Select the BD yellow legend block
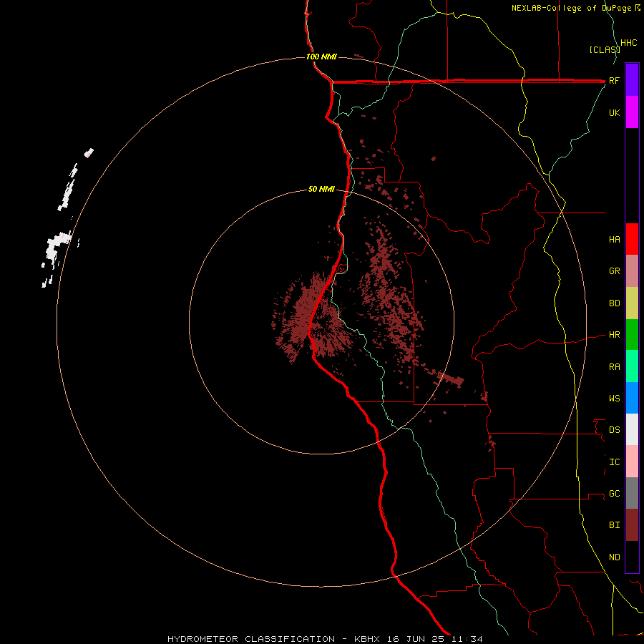Screen dimensions: 644x644 click(632, 303)
